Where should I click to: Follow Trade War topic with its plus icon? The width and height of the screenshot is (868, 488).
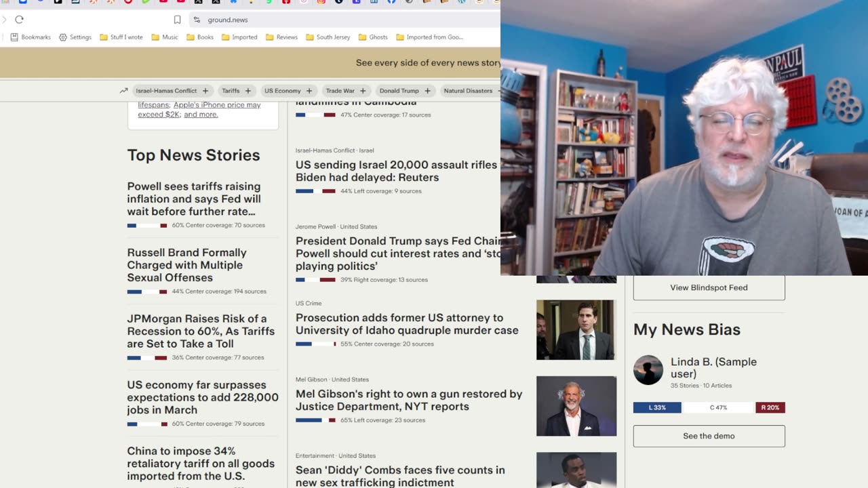tap(362, 91)
